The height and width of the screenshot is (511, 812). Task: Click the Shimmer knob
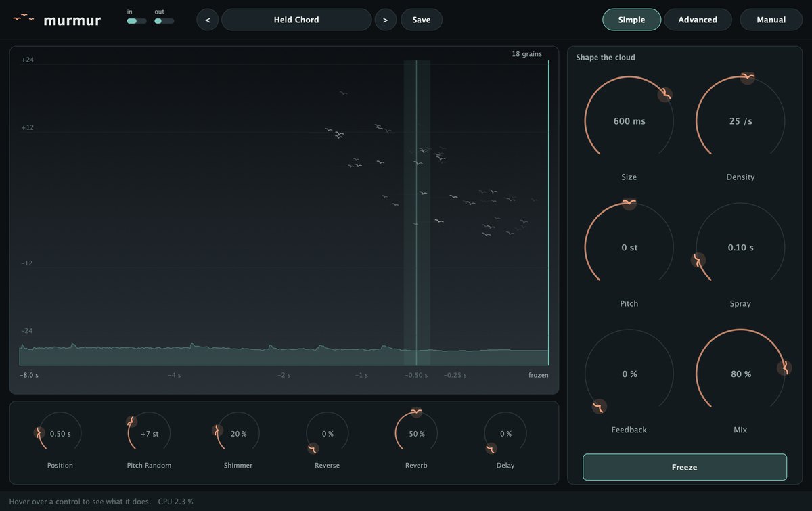coord(238,433)
